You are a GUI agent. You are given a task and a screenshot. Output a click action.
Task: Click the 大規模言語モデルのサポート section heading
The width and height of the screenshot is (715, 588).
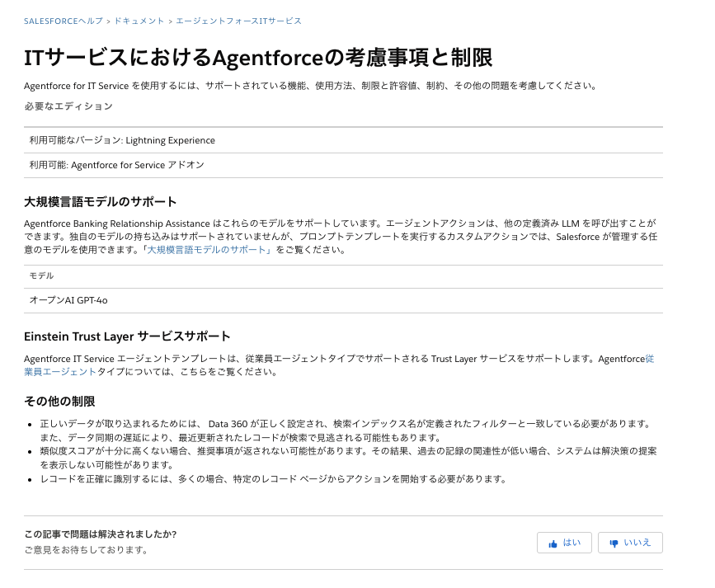click(101, 201)
